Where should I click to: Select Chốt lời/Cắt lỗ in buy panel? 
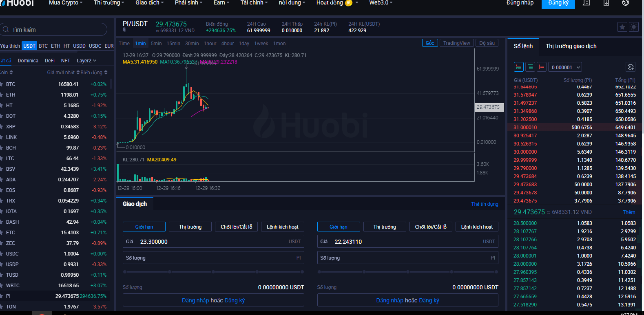click(237, 227)
